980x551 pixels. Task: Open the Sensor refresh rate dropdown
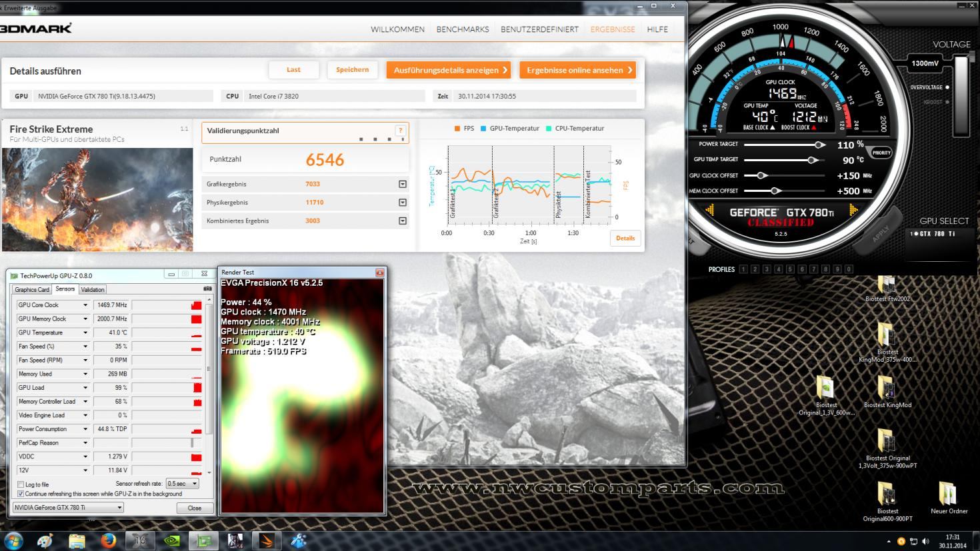(x=182, y=484)
